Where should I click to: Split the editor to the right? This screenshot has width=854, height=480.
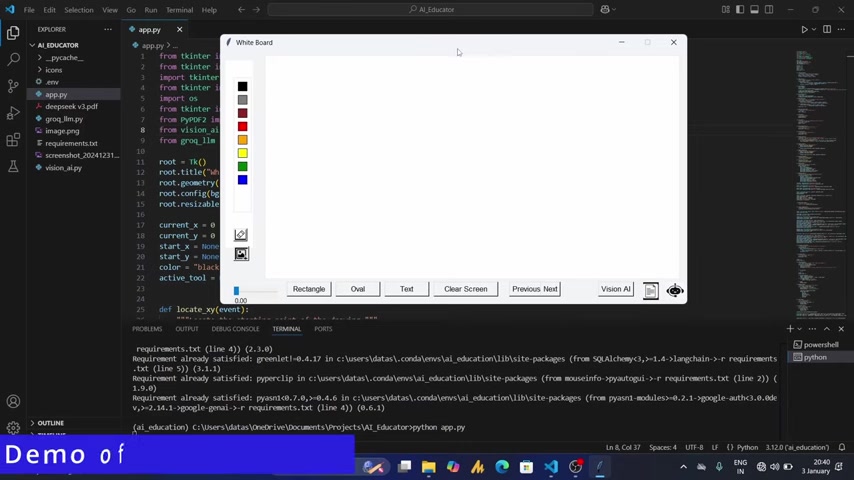827,29
